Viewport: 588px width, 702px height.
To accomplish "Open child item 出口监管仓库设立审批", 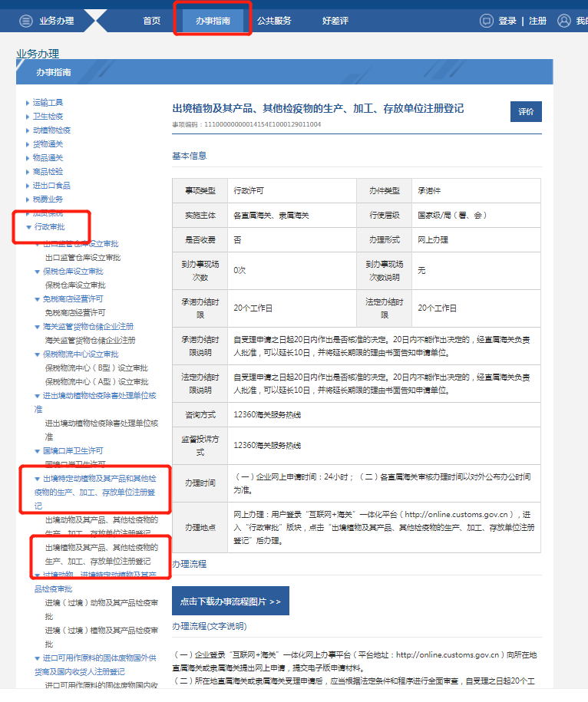I will coord(83,258).
